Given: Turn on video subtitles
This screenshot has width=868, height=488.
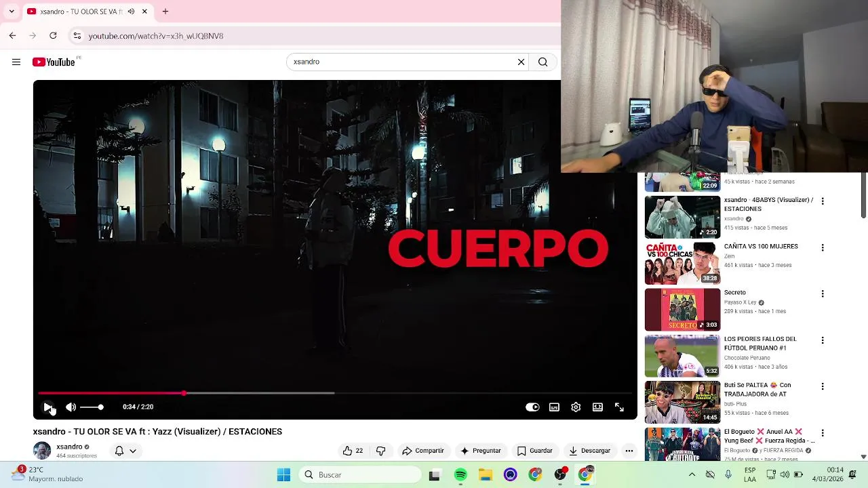Looking at the screenshot, I should 554,407.
